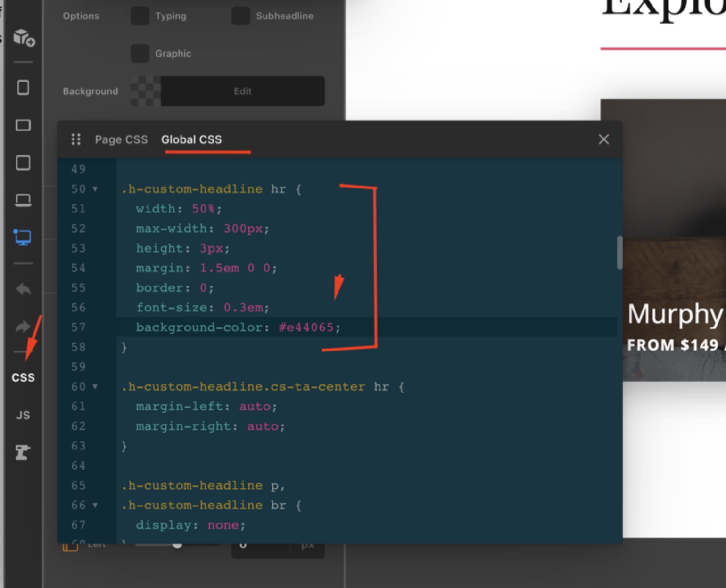Collapse the code fold arrow at line 50

tap(95, 189)
